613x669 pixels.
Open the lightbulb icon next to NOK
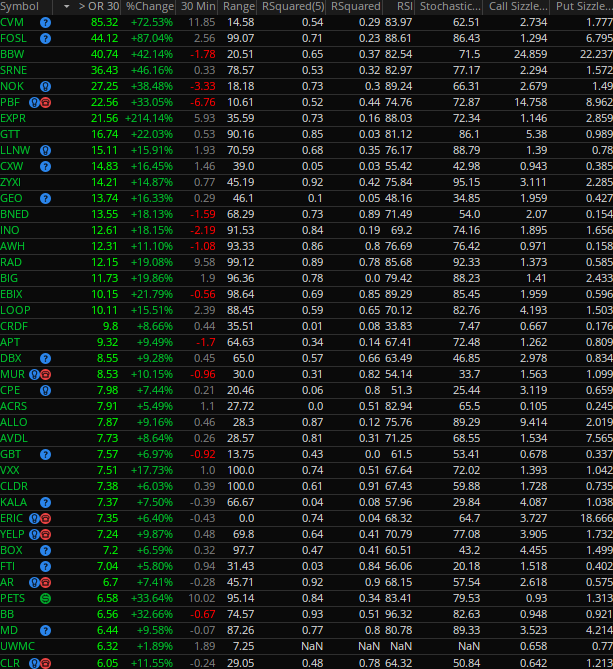pos(45,87)
